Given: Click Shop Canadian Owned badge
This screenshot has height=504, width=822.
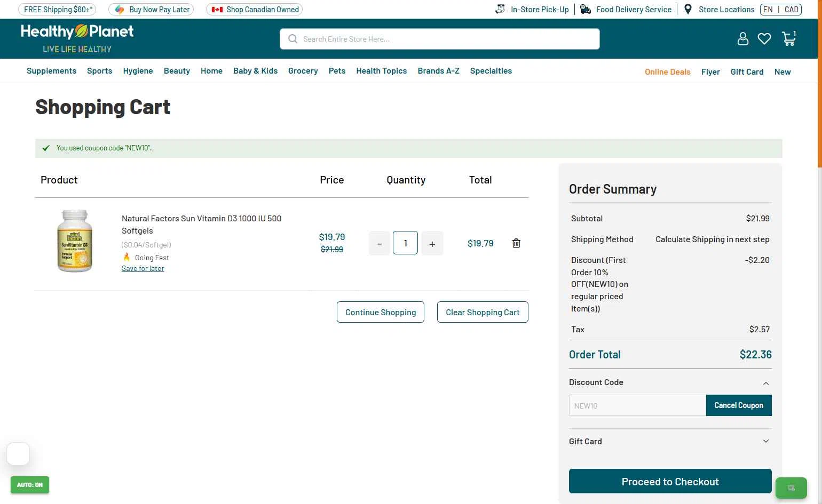Looking at the screenshot, I should (x=254, y=9).
